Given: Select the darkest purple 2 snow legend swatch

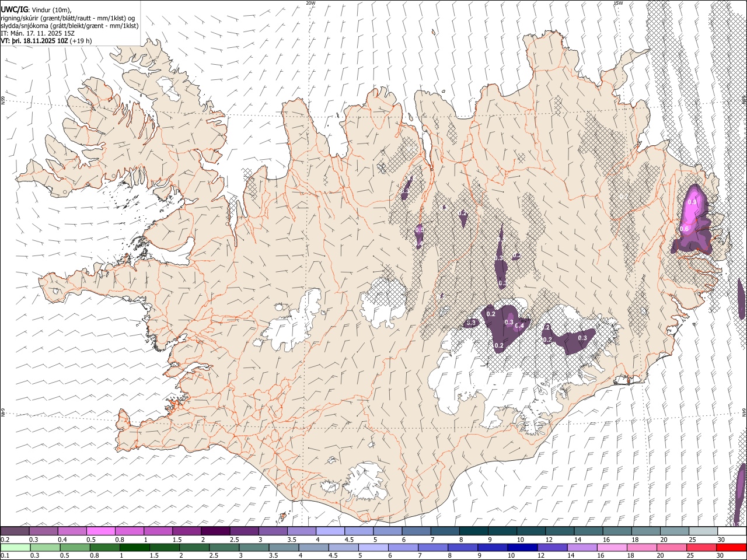Looking at the screenshot, I should coord(216,531).
